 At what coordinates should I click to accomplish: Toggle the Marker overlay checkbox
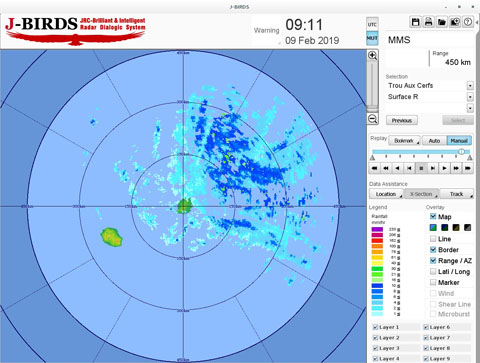click(x=433, y=282)
